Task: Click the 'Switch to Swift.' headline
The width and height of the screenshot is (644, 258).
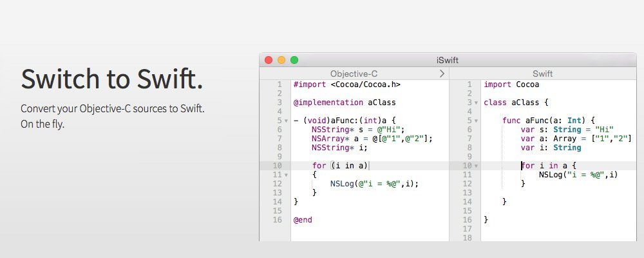Action: tap(111, 79)
